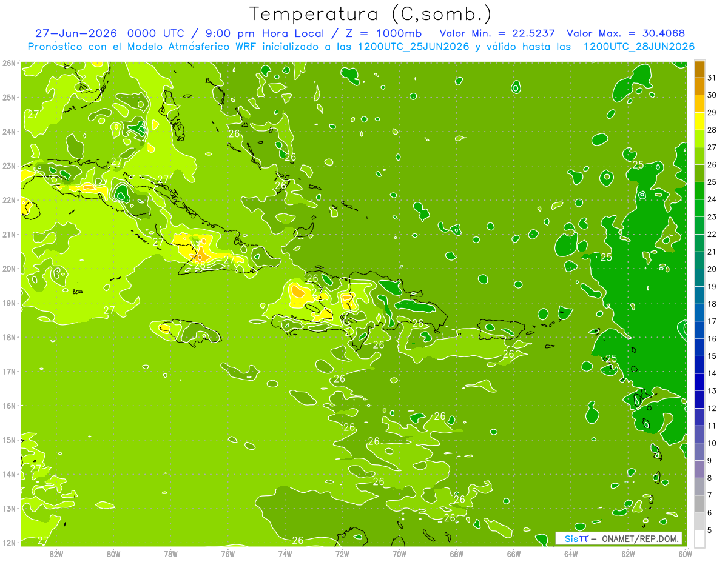Click the "70W" longitude axis label
Viewport: 728px width, 562px height.
(399, 554)
